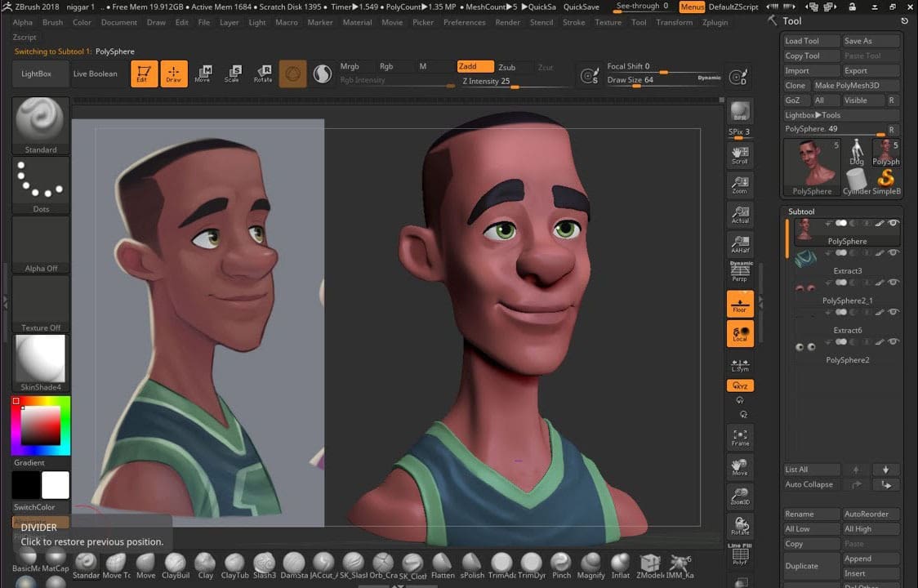Select the Magnify brush
Viewport: 918px width, 588px height.
(x=590, y=566)
